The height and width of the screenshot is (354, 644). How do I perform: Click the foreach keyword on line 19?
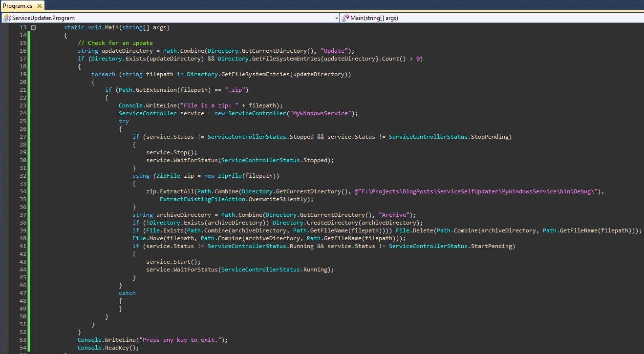pyautogui.click(x=103, y=74)
